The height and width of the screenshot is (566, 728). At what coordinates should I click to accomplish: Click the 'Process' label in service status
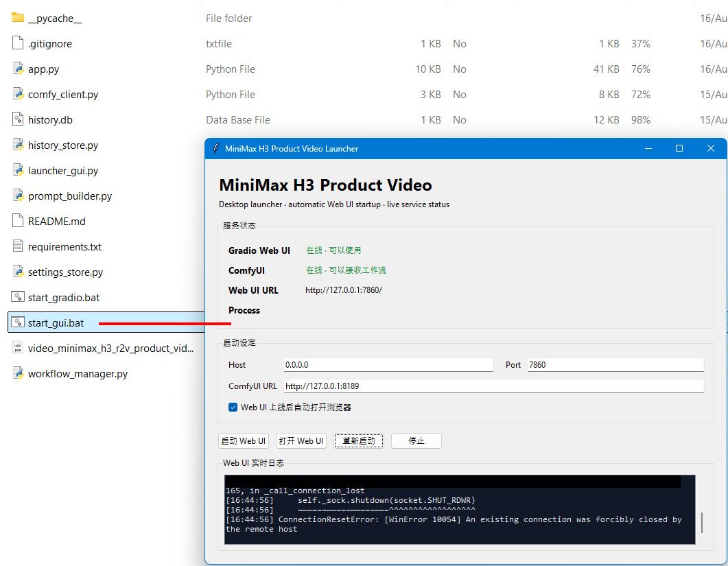click(244, 310)
